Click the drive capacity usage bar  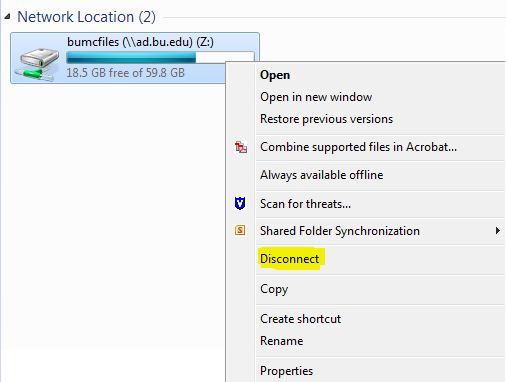160,57
